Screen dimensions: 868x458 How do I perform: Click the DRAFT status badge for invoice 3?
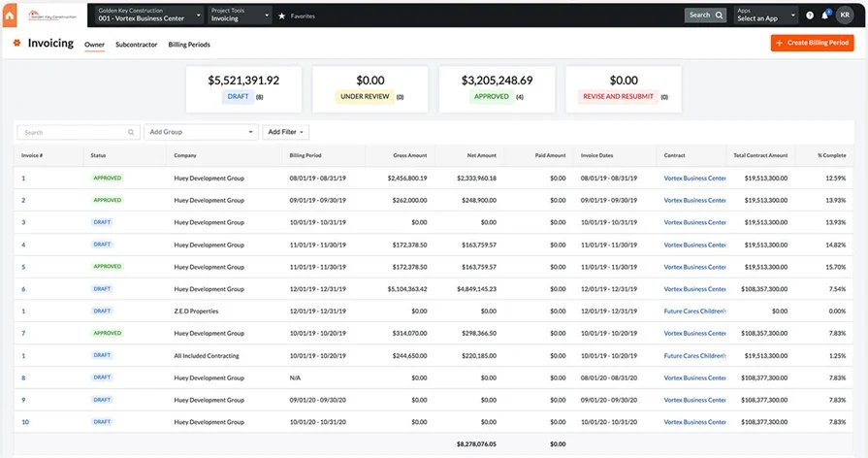[102, 222]
